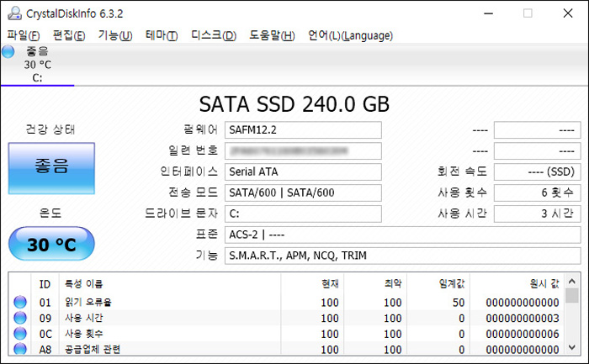This screenshot has width=589, height=364.
Task: Click the CrystalDiskInfo app icon in title bar
Action: [x=13, y=13]
